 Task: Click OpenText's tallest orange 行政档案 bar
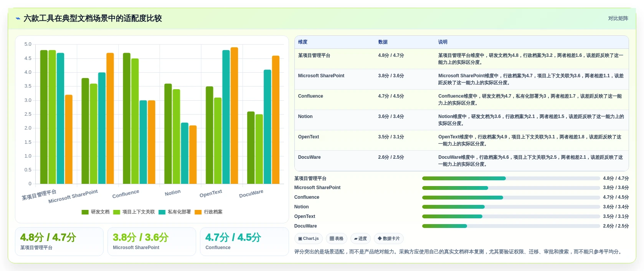click(x=234, y=115)
